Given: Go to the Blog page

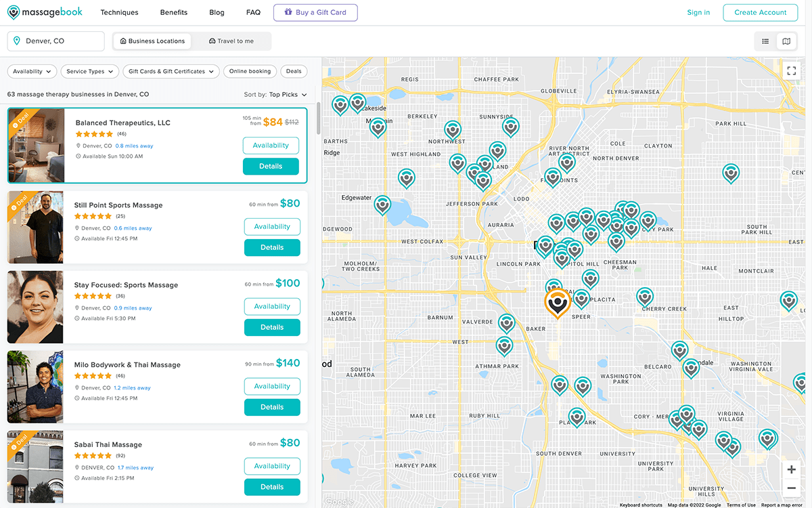Looking at the screenshot, I should pyautogui.click(x=217, y=12).
